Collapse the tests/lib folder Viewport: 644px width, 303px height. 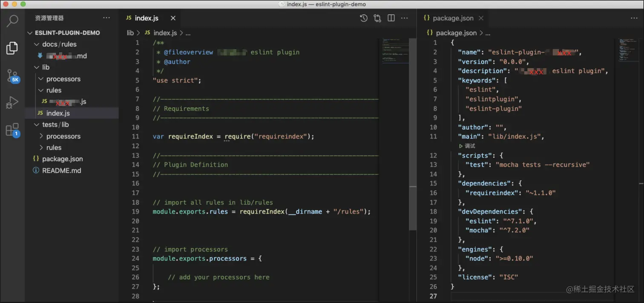coord(37,125)
